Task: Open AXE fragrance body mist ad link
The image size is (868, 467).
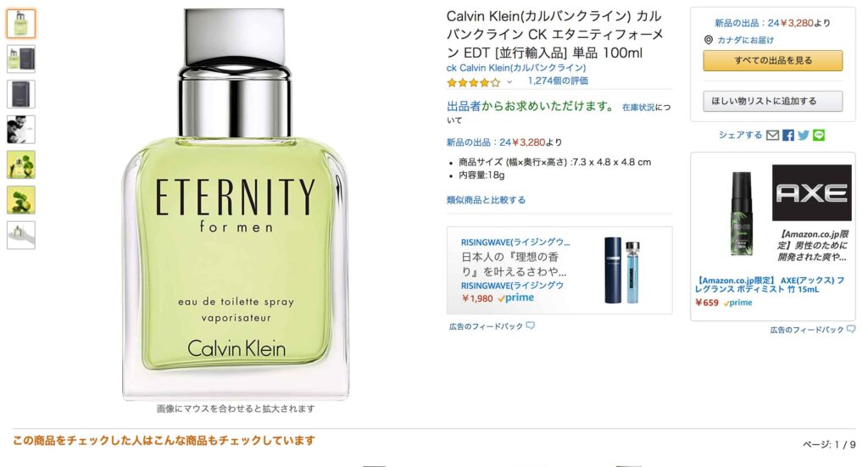Action: click(770, 285)
